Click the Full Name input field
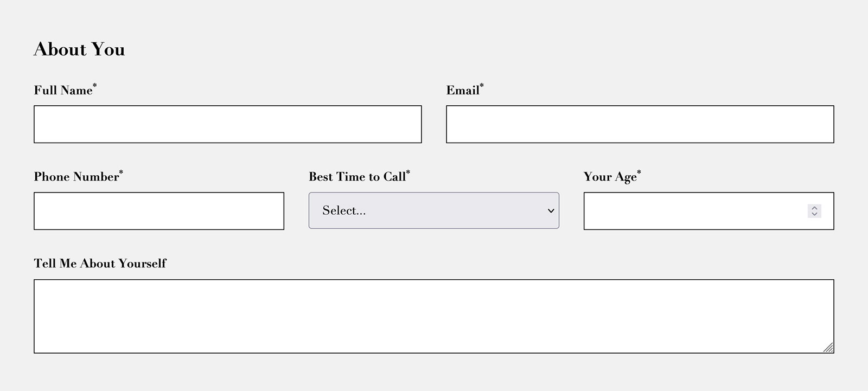Image resolution: width=868 pixels, height=391 pixels. pos(228,124)
